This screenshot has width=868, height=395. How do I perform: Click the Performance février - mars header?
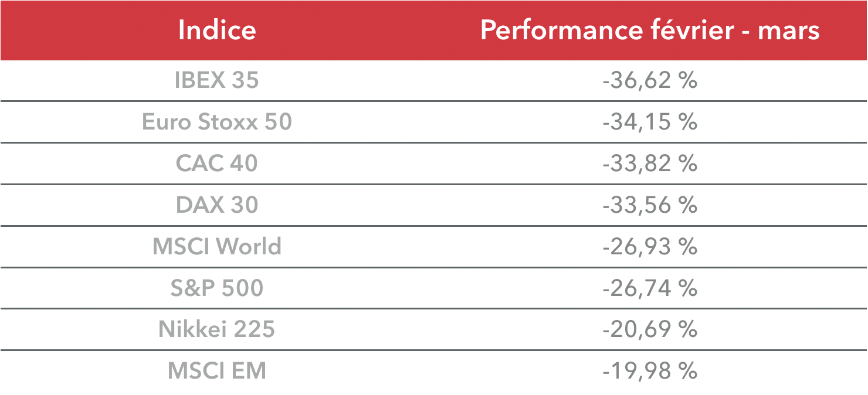[650, 30]
